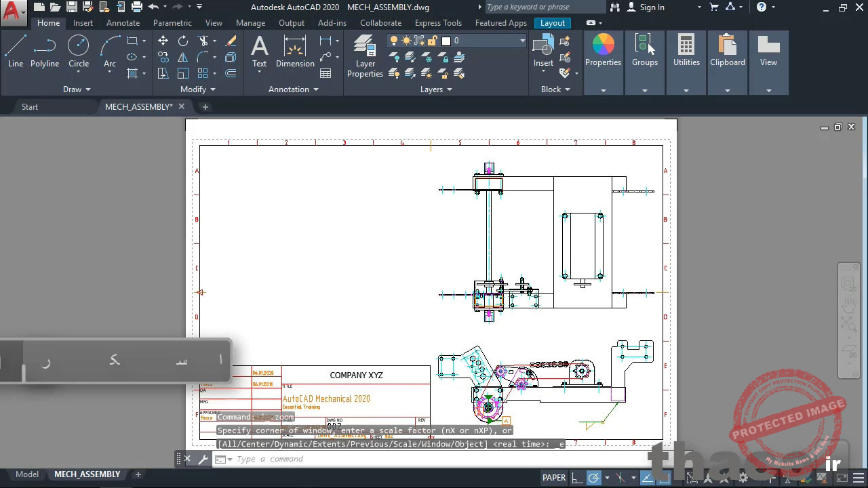Toggle Isometric Drafting in status bar

(x=620, y=478)
